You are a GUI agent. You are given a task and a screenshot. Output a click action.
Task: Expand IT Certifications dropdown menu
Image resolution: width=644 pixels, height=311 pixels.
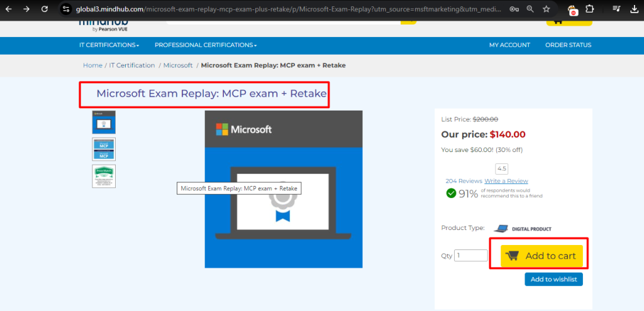point(109,45)
